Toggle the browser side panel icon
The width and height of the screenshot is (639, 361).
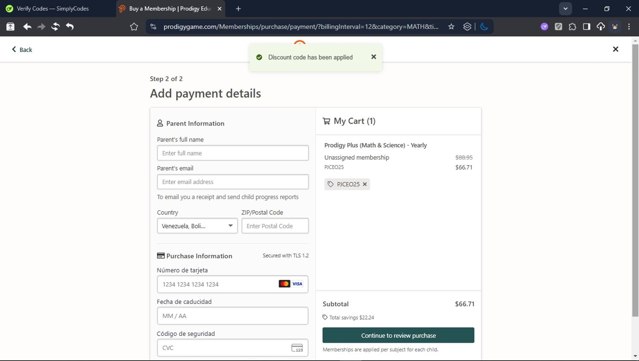[x=586, y=26]
